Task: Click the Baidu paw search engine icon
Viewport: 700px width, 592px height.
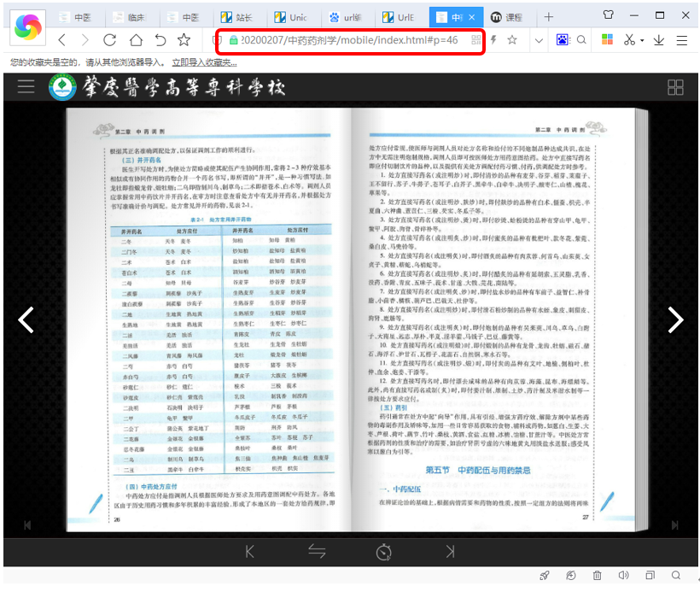Action: [x=563, y=40]
